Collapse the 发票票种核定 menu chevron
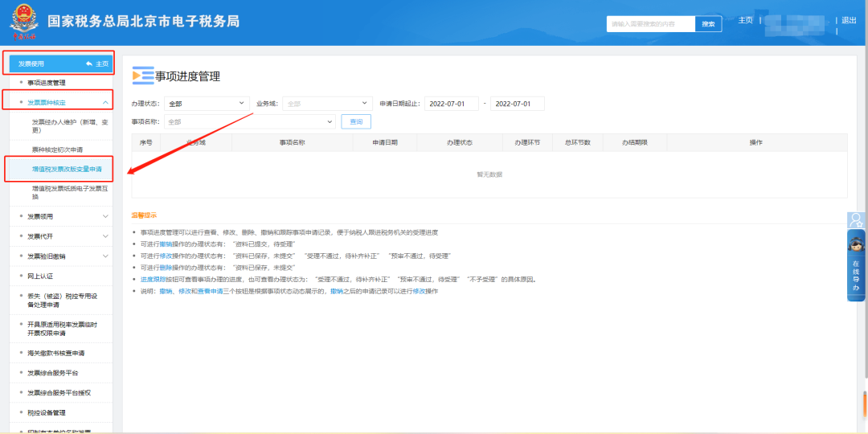 point(105,102)
